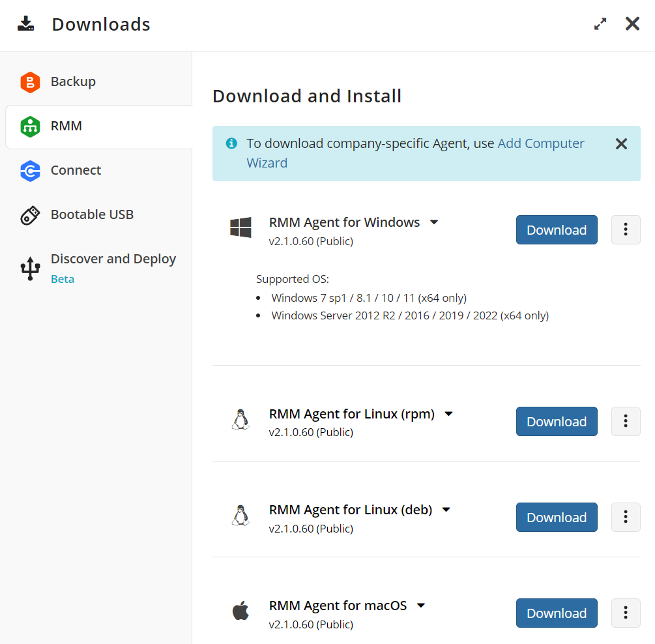Expand the Downloads panel to full size
The height and width of the screenshot is (644, 655).
coord(600,24)
